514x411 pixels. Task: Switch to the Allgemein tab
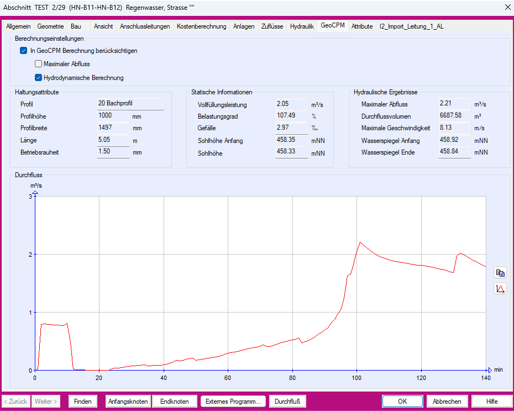[18, 26]
